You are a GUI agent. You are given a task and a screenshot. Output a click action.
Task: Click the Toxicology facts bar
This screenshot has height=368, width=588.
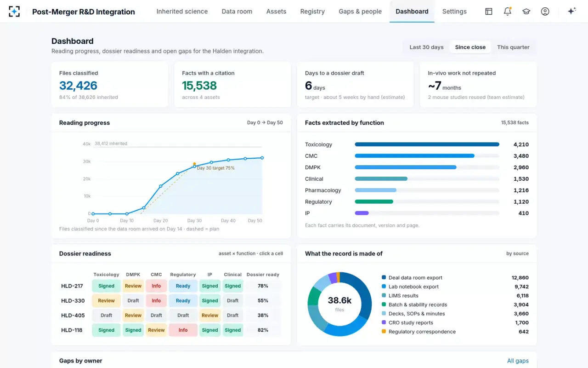click(x=427, y=144)
